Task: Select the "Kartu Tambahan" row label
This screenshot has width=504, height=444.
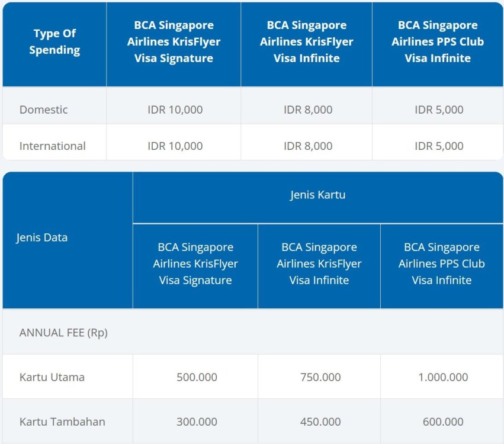Action: pyautogui.click(x=62, y=422)
